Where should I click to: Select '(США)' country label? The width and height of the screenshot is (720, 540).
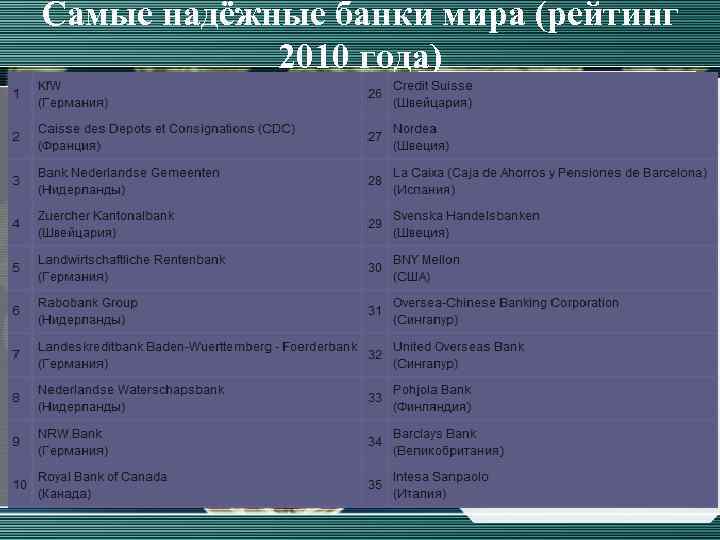click(411, 277)
